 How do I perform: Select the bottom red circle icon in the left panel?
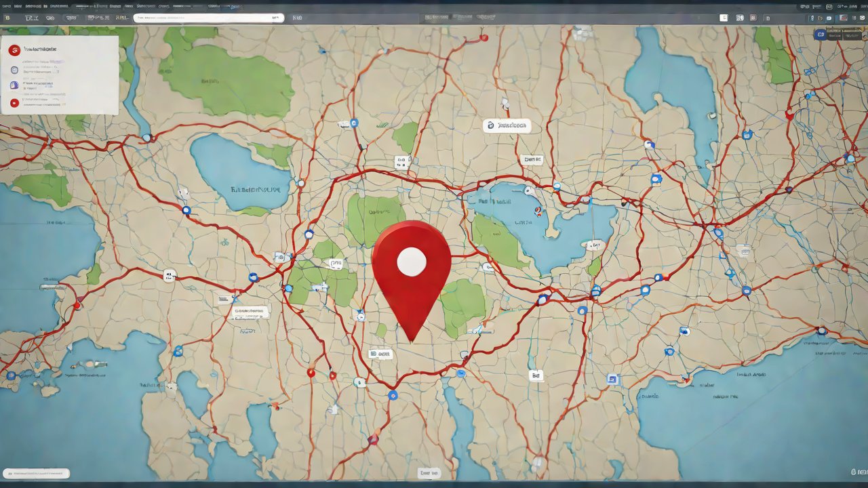14,103
